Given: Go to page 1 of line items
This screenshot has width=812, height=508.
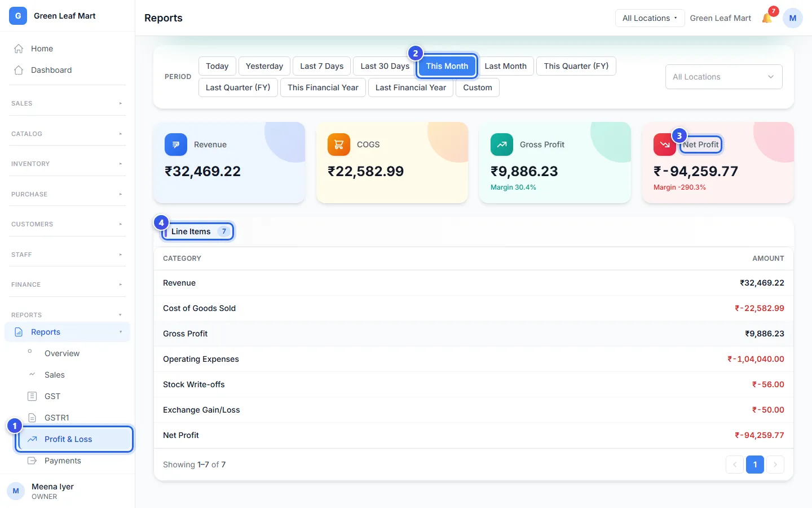Looking at the screenshot, I should (x=755, y=465).
